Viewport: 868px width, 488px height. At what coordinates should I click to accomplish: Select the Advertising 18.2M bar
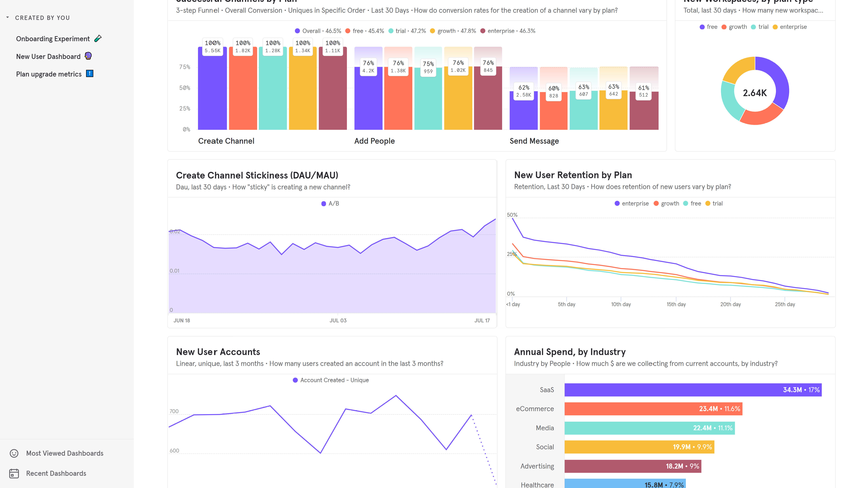point(633,466)
